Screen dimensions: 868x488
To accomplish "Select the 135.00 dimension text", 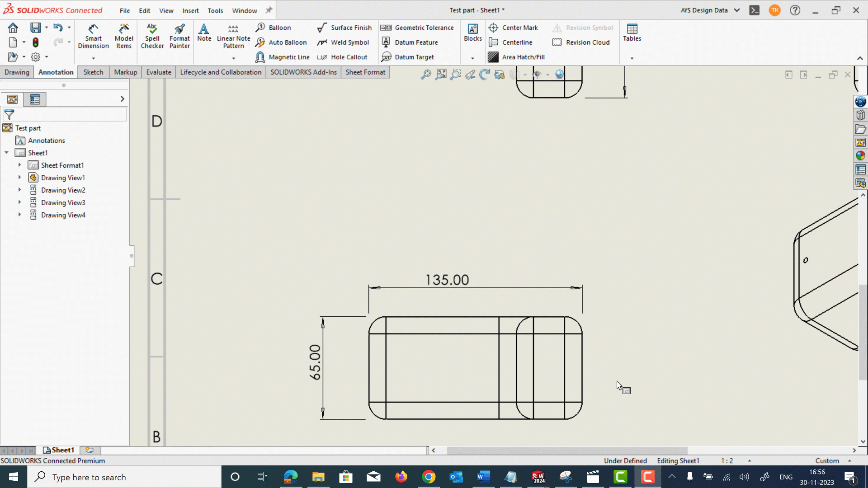I will 447,280.
